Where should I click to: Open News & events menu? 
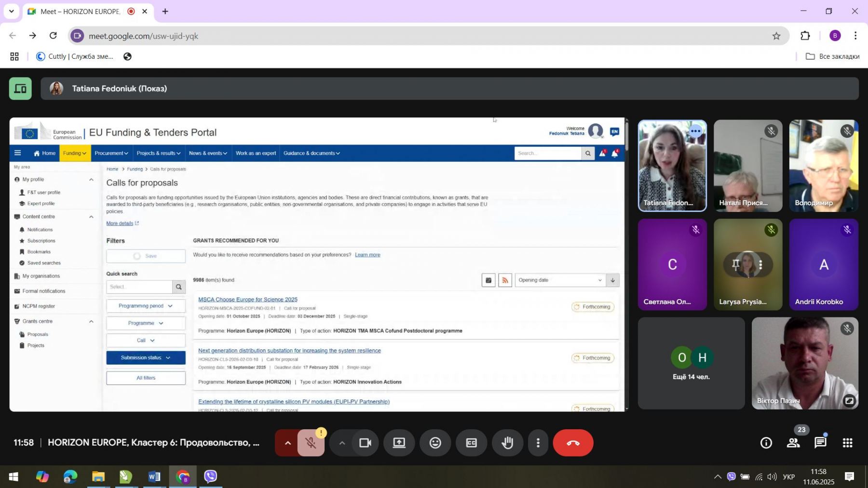(x=208, y=153)
